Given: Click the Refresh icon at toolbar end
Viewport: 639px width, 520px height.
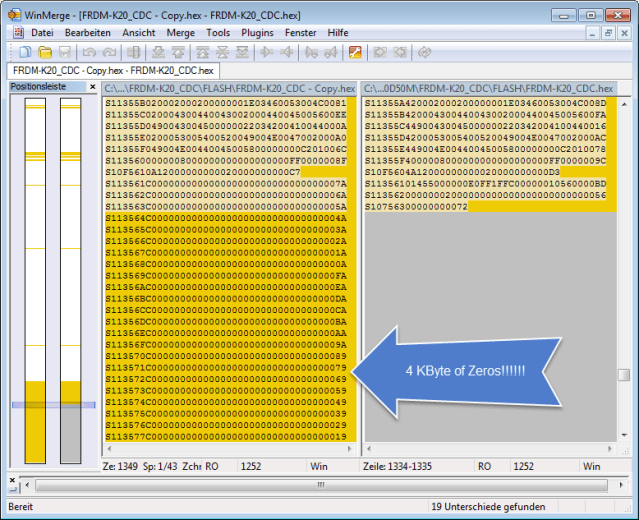Looking at the screenshot, I should (x=424, y=51).
